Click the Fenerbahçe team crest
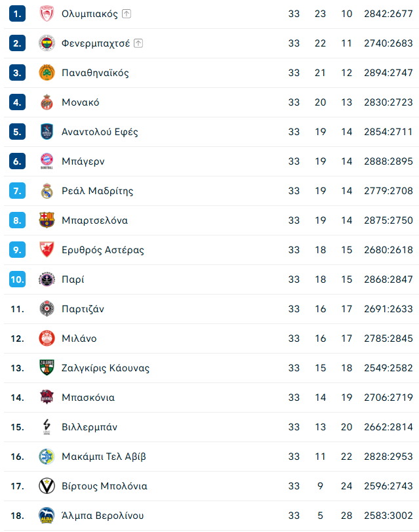Image resolution: width=419 pixels, height=532 pixels. (47, 43)
